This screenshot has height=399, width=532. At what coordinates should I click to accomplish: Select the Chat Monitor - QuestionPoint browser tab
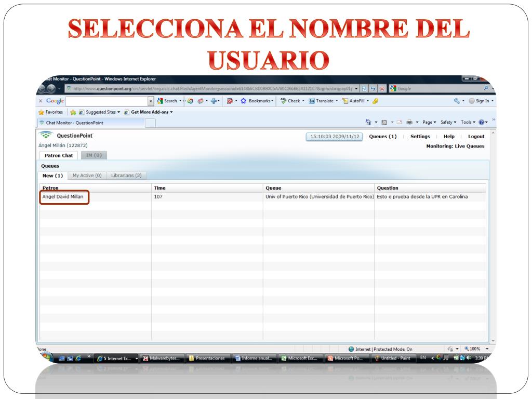pyautogui.click(x=91, y=123)
